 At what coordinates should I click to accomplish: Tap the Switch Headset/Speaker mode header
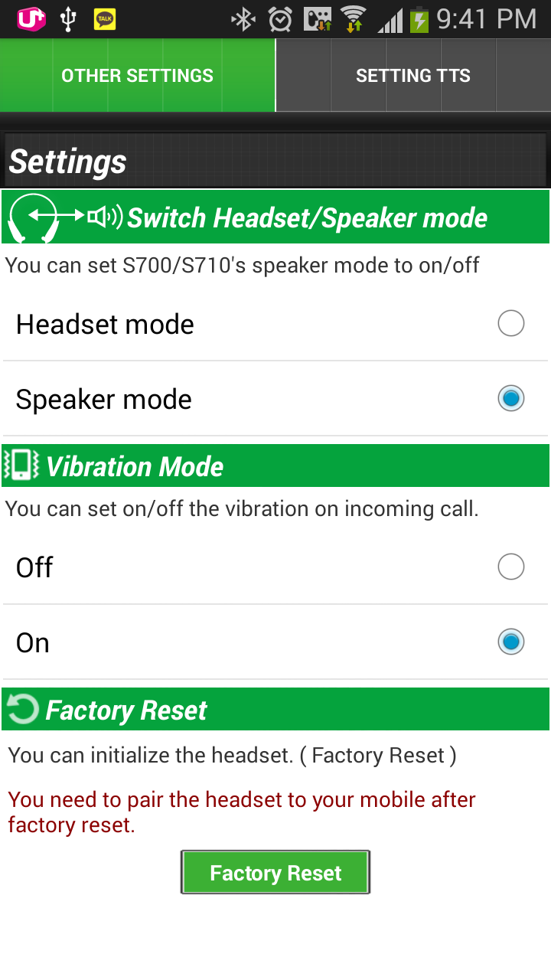tap(275, 217)
